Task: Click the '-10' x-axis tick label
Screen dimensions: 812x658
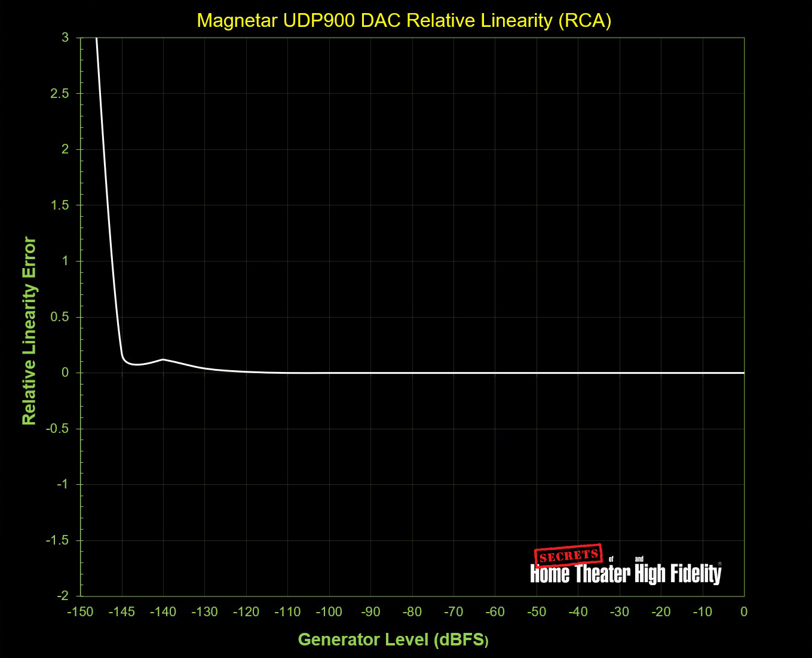Action: coord(703,611)
